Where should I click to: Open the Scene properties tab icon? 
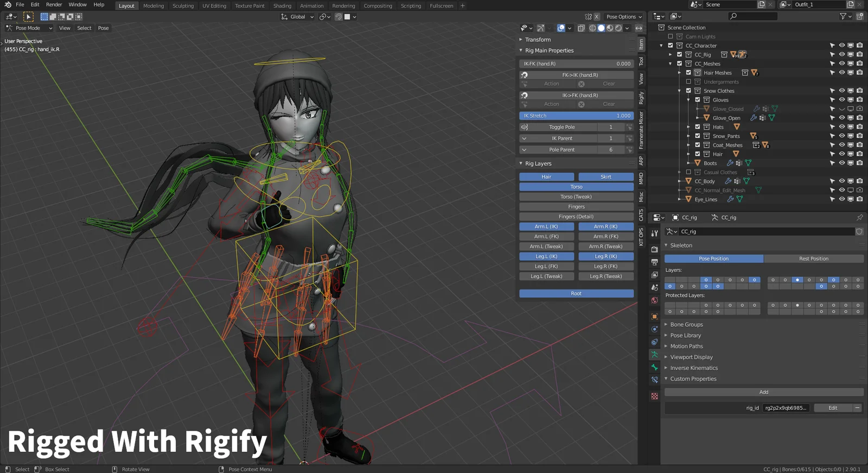[654, 287]
